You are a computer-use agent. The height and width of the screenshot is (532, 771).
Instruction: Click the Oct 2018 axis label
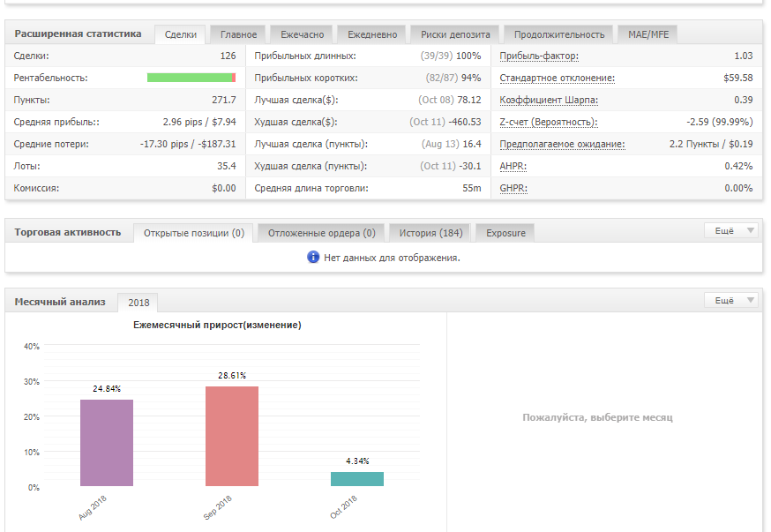343,508
